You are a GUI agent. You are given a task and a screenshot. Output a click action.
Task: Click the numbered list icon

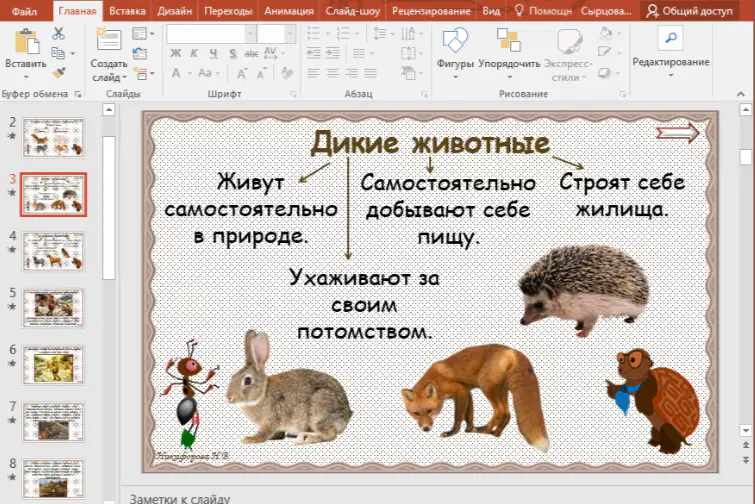[343, 34]
